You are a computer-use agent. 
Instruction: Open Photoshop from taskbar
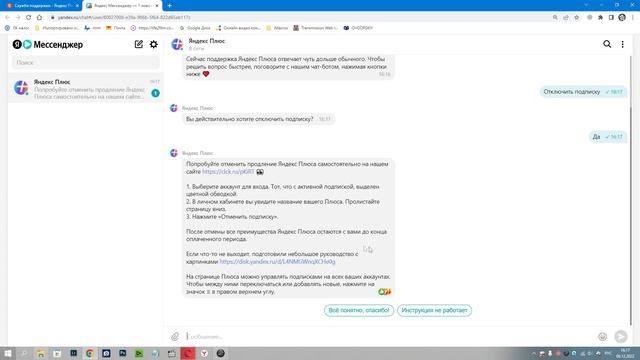coord(122,353)
